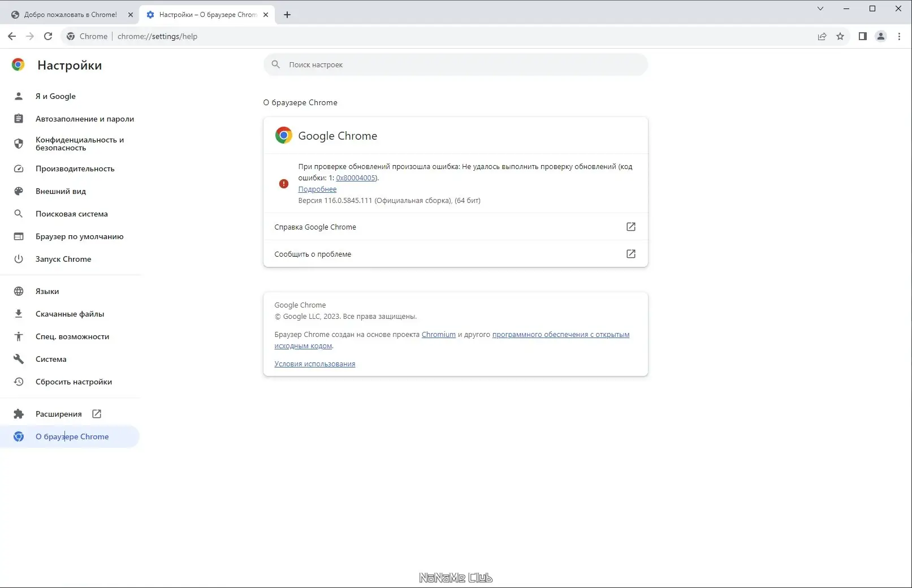The image size is (912, 588).
Task: Click 'Браузер по умолчанию' sidebar item
Action: click(70, 236)
